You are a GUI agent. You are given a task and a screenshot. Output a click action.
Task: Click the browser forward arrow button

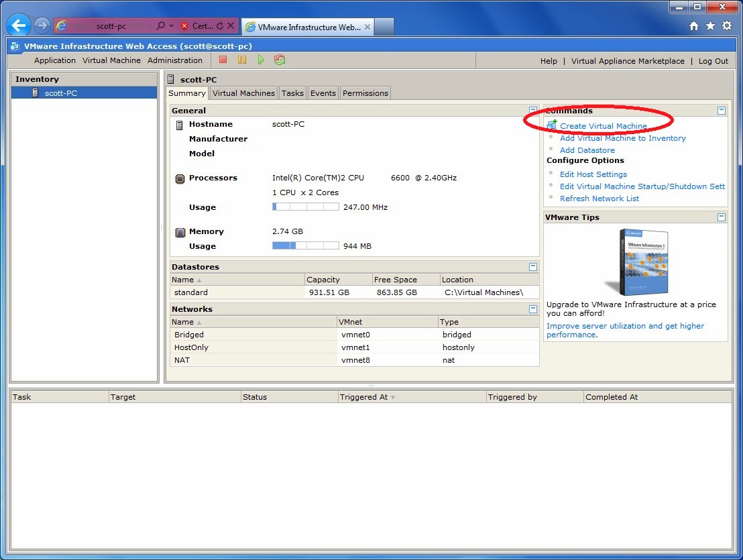(x=42, y=25)
